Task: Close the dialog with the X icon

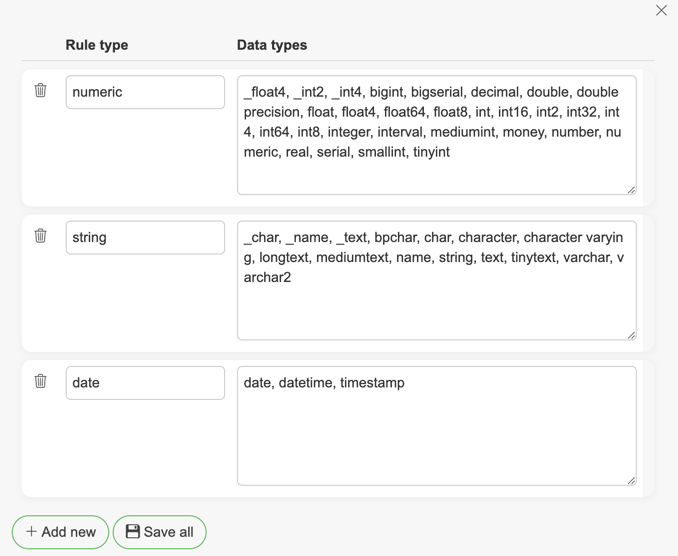Action: point(661,10)
